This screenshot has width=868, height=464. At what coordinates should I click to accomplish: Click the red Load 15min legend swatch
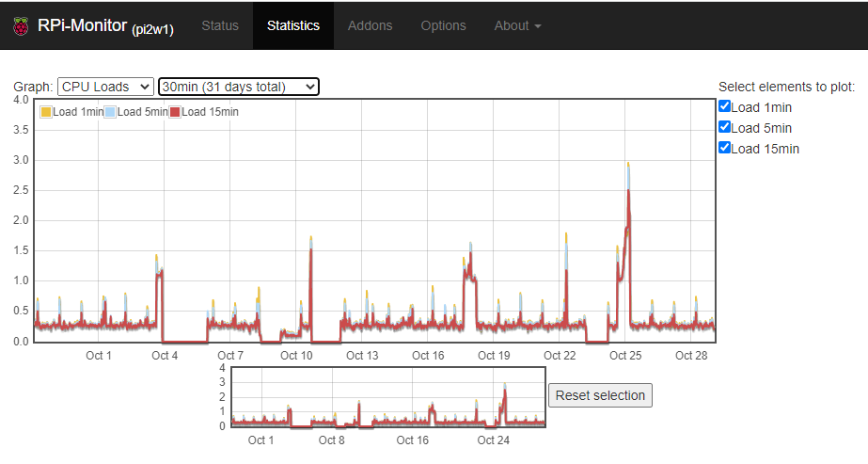tap(175, 112)
